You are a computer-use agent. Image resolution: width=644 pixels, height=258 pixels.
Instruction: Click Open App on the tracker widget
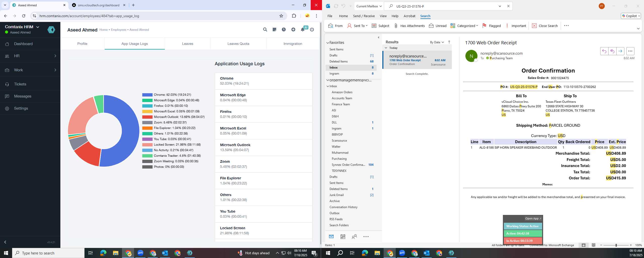[533, 218]
